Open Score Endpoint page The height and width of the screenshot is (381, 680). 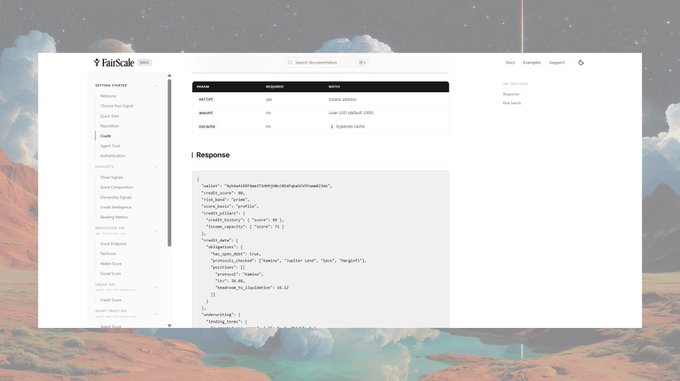(113, 244)
